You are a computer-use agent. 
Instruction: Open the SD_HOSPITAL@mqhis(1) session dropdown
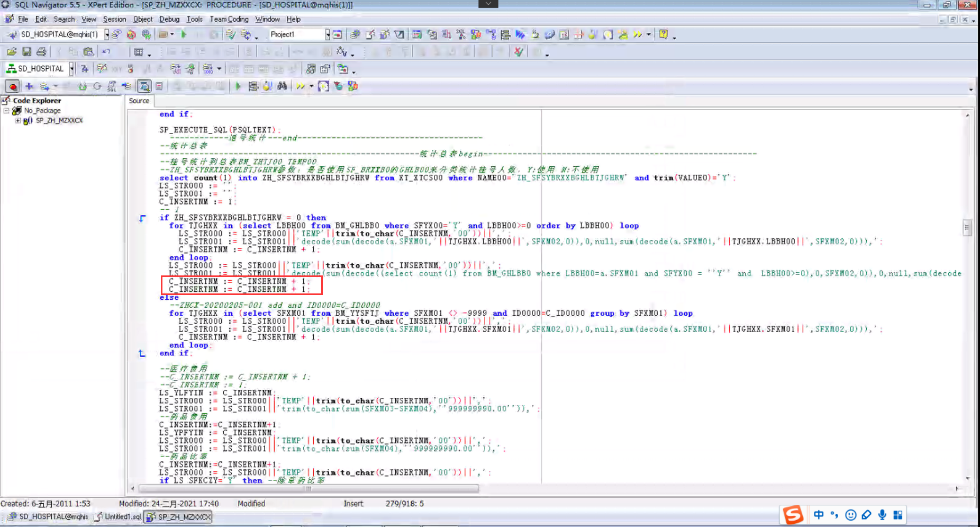[x=106, y=34]
